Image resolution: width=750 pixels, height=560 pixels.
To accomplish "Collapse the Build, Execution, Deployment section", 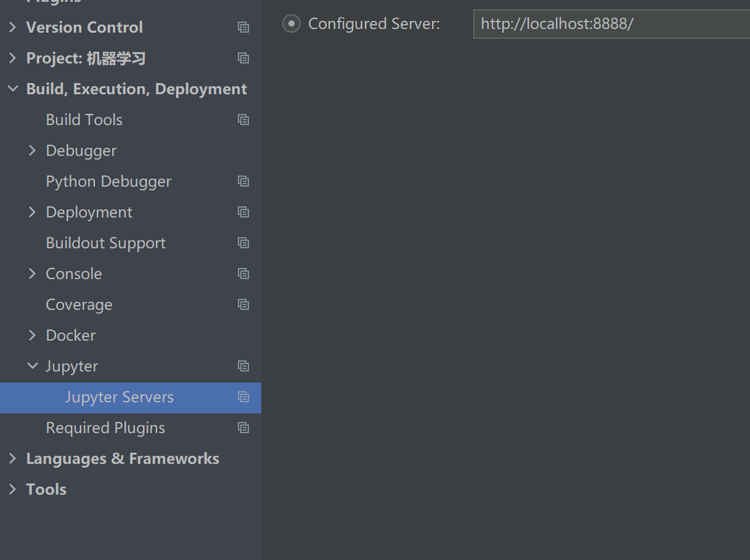I will (x=13, y=89).
